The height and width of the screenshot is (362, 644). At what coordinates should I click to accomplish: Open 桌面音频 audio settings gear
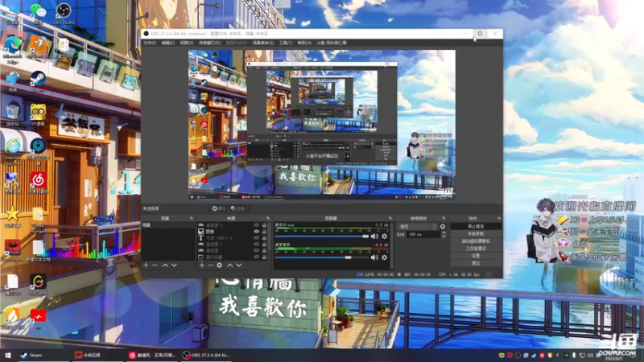pos(385,257)
